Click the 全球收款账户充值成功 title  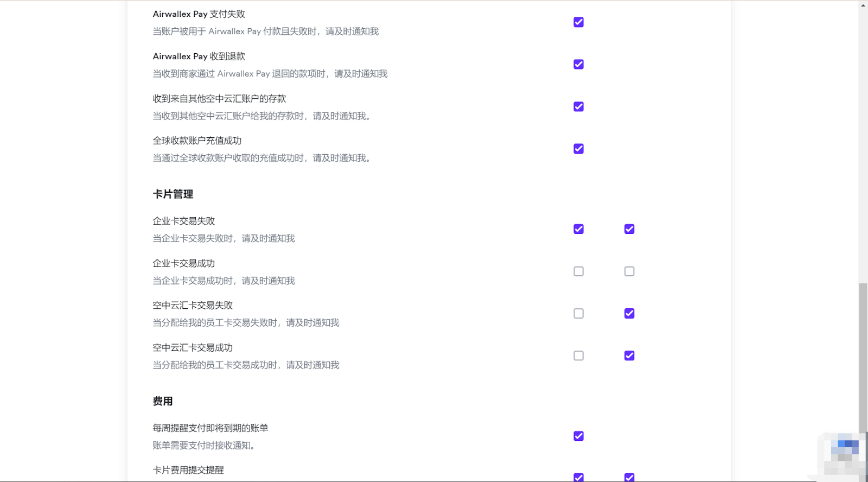[x=197, y=141]
